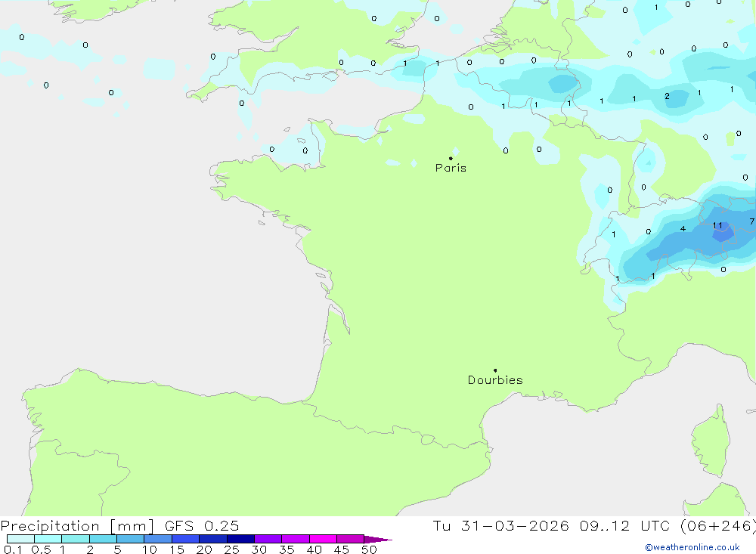Pick the 5 mm legend color swatch
Viewport: 756px width, 554px height.
click(131, 539)
